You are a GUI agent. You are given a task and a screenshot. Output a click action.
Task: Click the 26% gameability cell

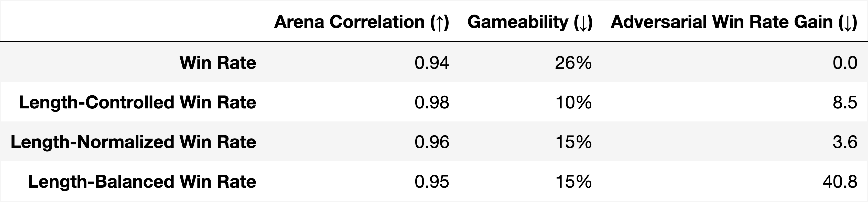coord(573,63)
